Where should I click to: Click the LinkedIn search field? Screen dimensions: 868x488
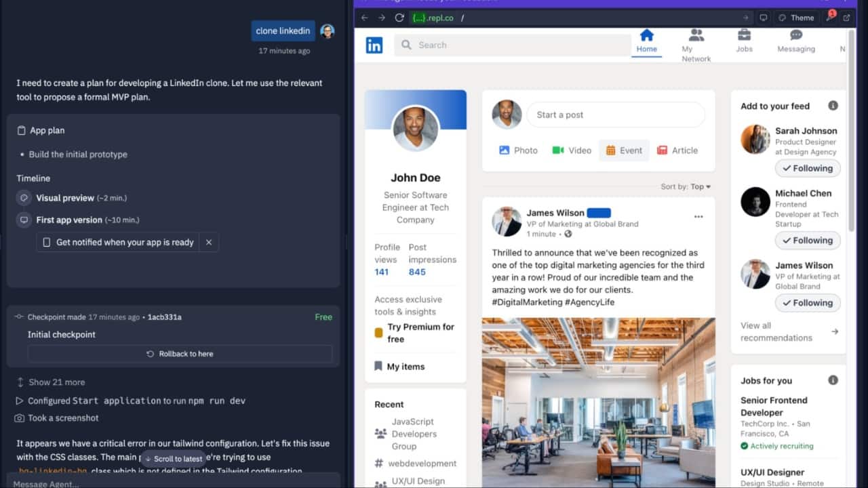pyautogui.click(x=513, y=45)
